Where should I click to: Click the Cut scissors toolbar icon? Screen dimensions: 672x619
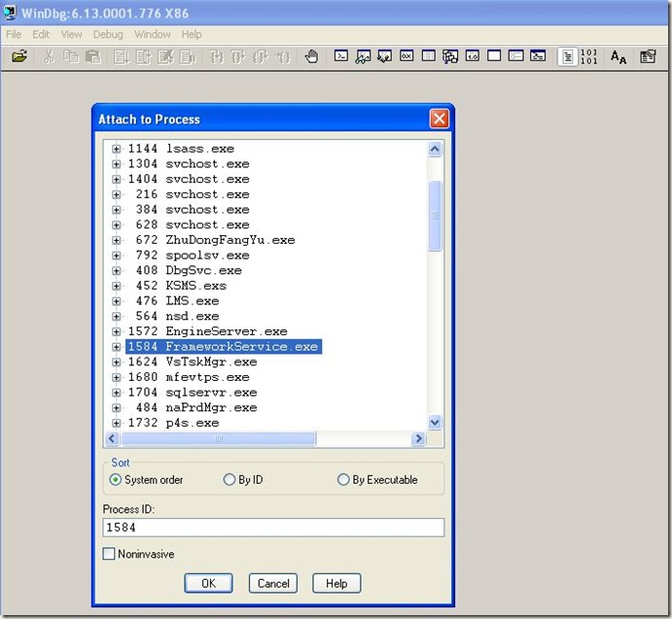click(49, 56)
